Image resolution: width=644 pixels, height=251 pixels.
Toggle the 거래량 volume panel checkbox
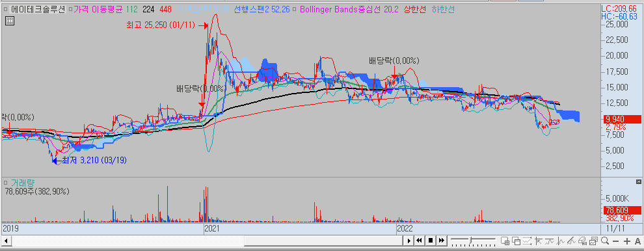point(6,182)
